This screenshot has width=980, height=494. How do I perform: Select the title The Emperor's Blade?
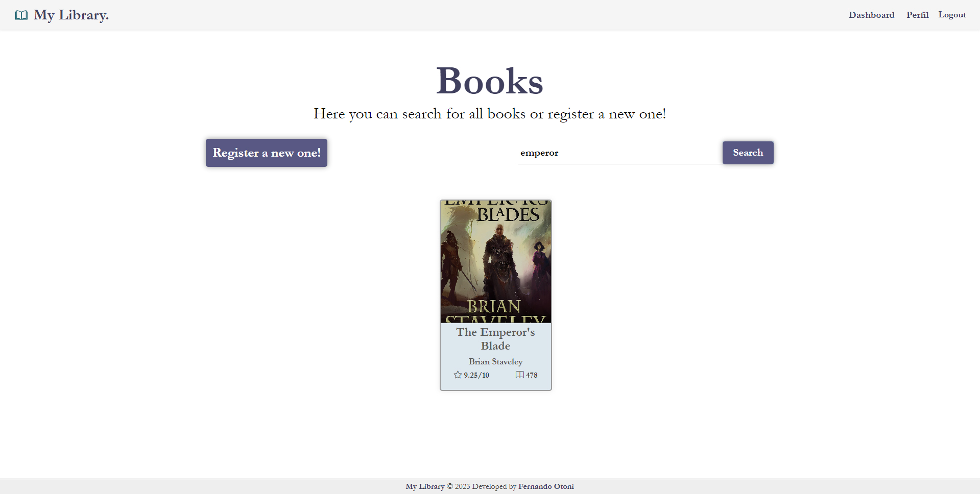pyautogui.click(x=495, y=339)
